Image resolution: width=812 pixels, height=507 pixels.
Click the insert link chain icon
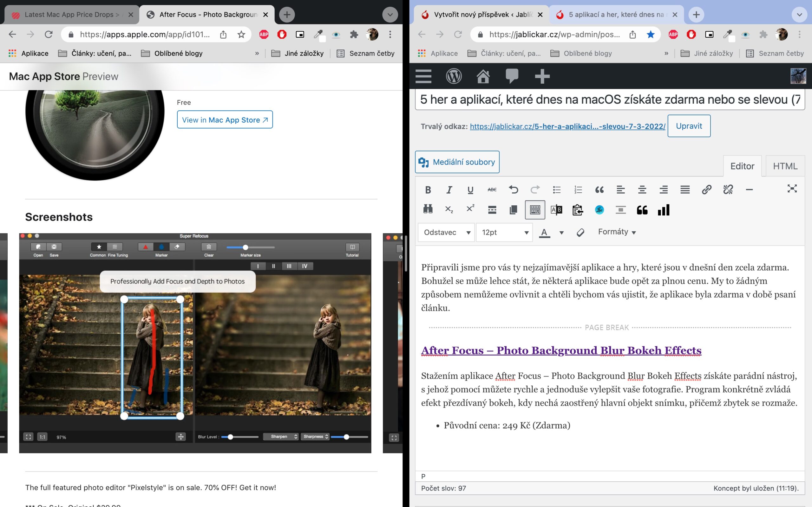(706, 190)
